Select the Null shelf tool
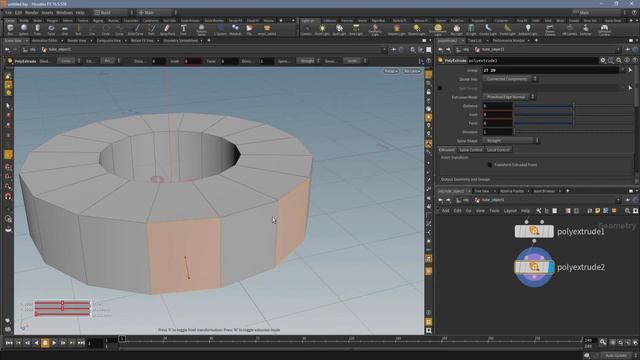Viewport: 640px width, 360px height. [x=78, y=29]
